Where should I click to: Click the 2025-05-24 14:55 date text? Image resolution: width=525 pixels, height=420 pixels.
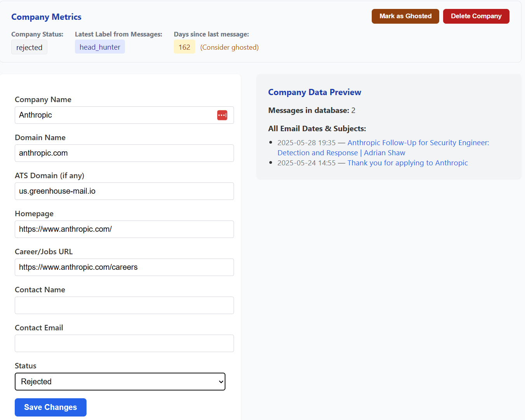point(306,163)
